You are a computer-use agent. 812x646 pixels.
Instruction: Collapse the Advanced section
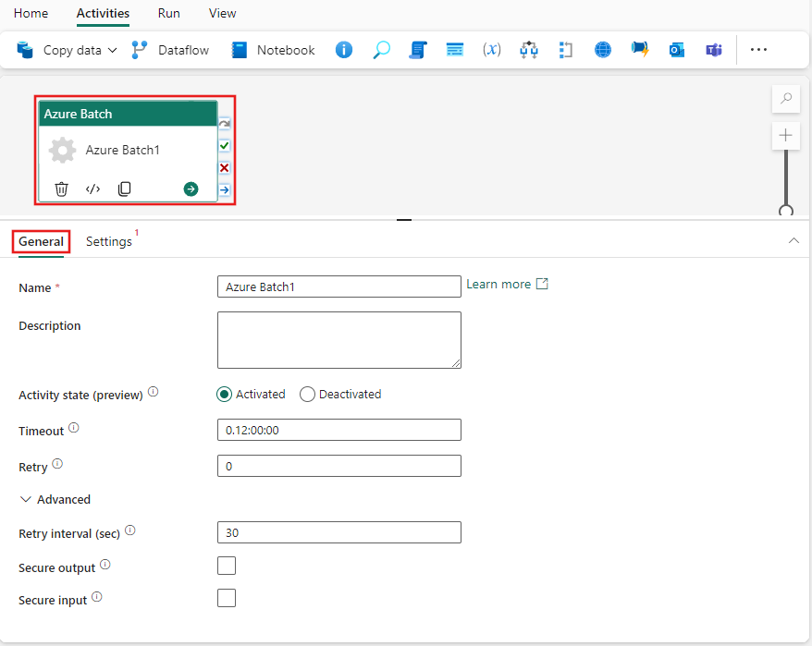26,499
